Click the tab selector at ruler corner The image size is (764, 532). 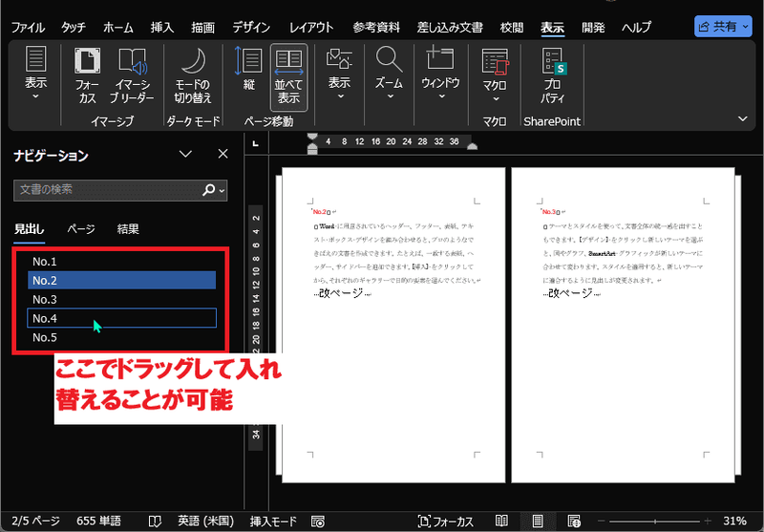point(256,143)
